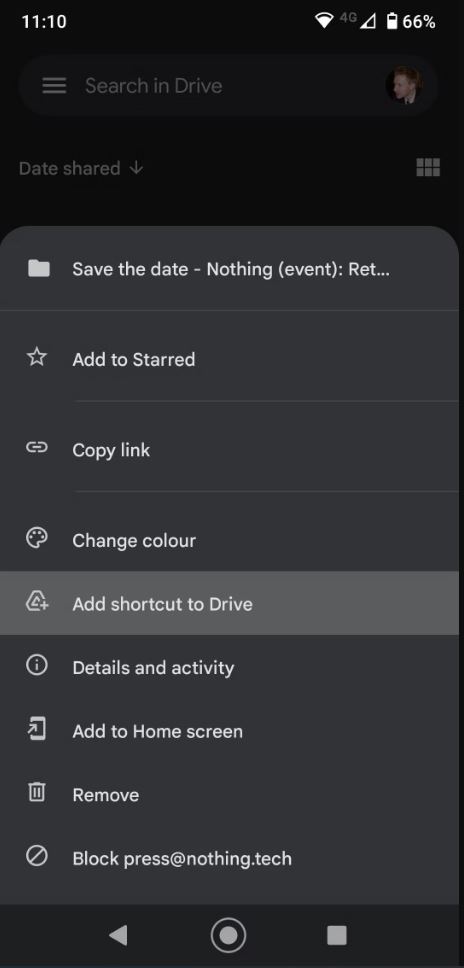
Task: Tap the Drive-plus icon beside Add shortcut
Action: point(37,602)
